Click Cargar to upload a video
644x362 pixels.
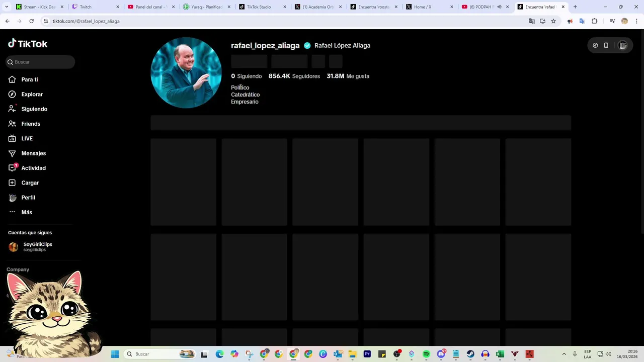pos(30,183)
